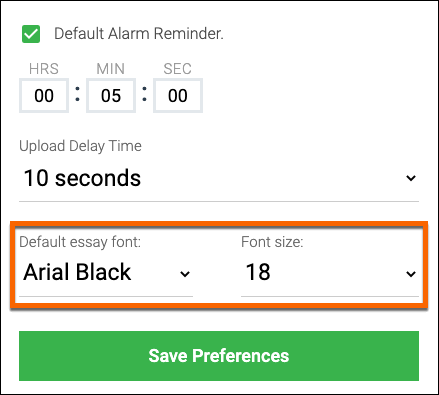Click the Default Alarm Reminder label text
Screen dimensions: 439x395
pyautogui.click(x=139, y=34)
